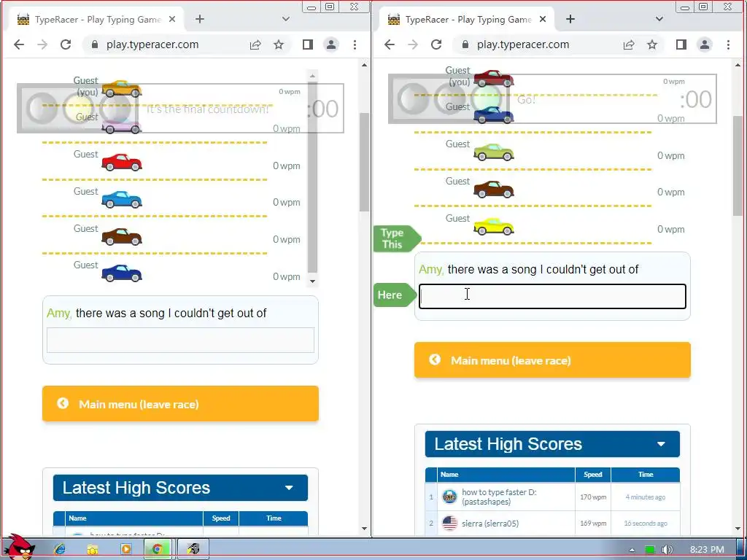Viewport: 747px width, 560px height.
Task: Click the yellow car in the right window racetrack
Action: (x=494, y=226)
